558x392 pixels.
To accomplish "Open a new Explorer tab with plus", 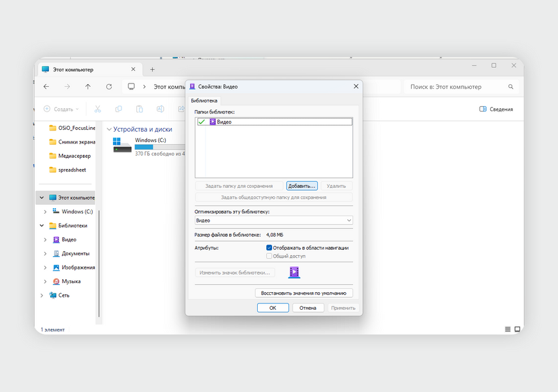I will coord(152,69).
